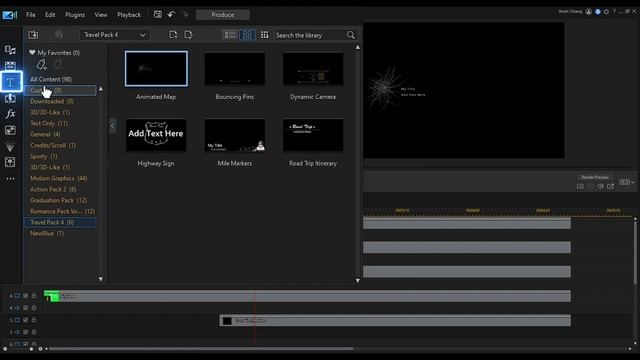Open the Particle Room
640x360 pixels.
click(10, 146)
